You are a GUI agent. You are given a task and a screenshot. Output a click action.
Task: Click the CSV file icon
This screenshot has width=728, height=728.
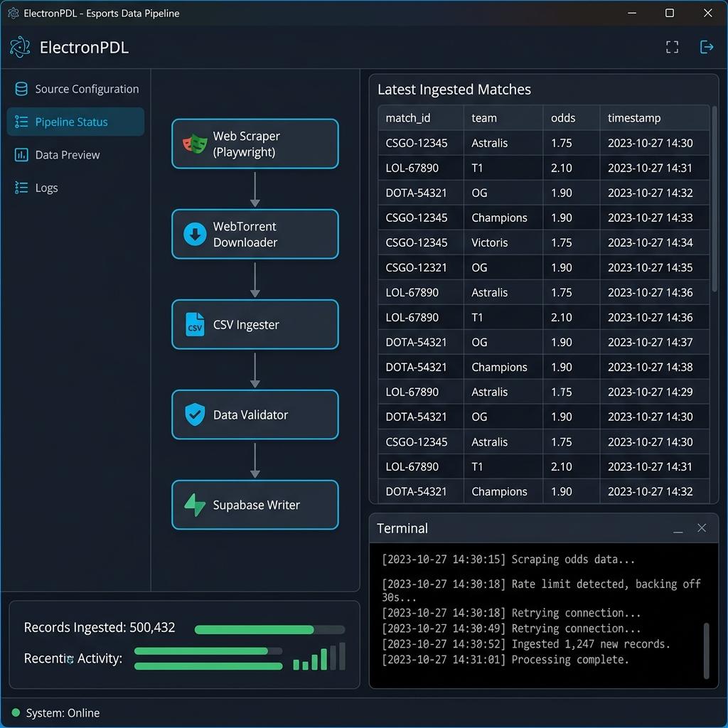[x=195, y=324]
